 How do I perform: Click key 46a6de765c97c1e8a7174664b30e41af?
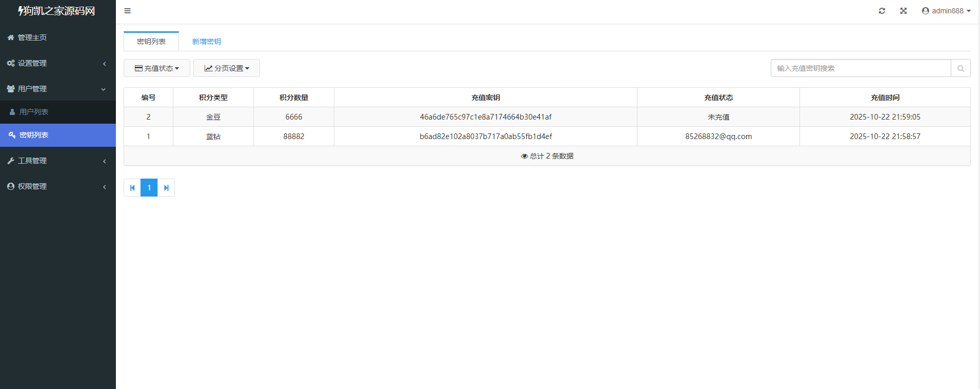click(486, 117)
